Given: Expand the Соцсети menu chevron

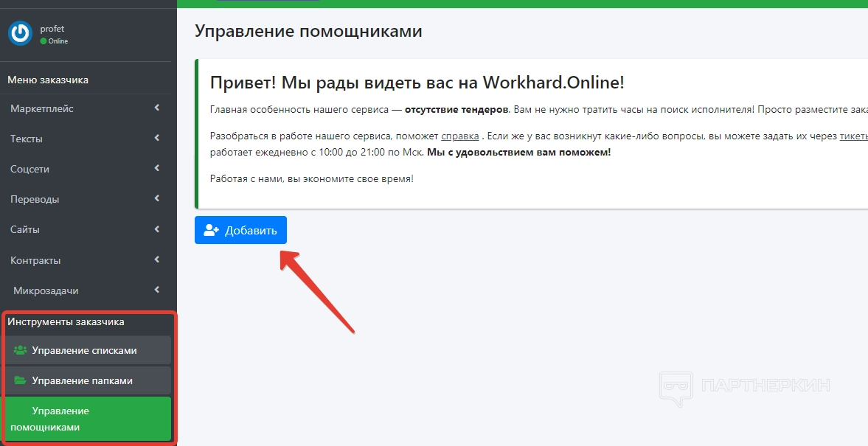Looking at the screenshot, I should click(157, 168).
